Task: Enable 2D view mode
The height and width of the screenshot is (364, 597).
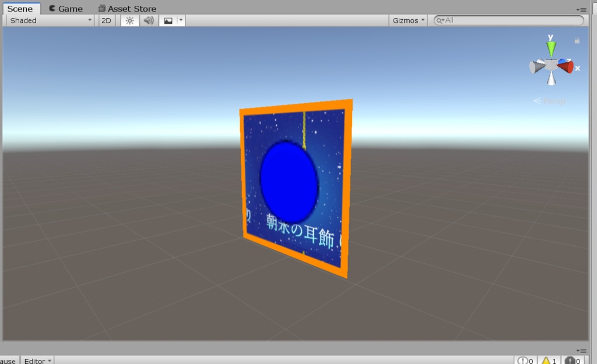Action: [106, 20]
